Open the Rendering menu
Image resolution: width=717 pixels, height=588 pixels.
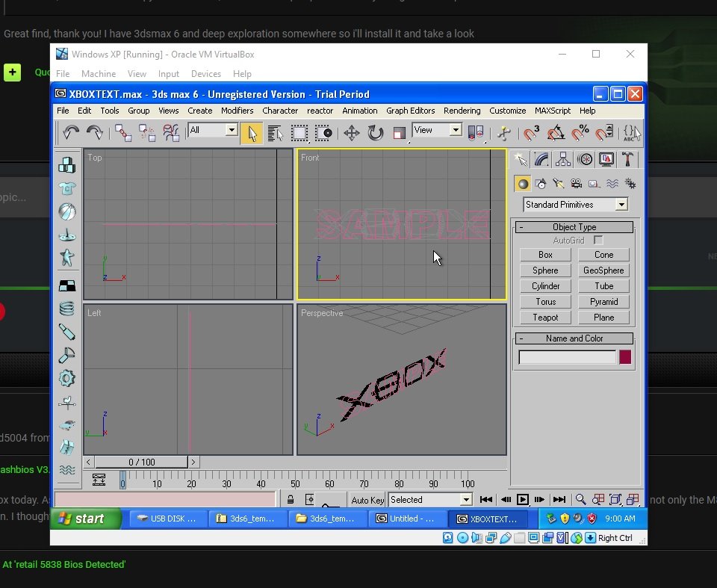[x=462, y=111]
